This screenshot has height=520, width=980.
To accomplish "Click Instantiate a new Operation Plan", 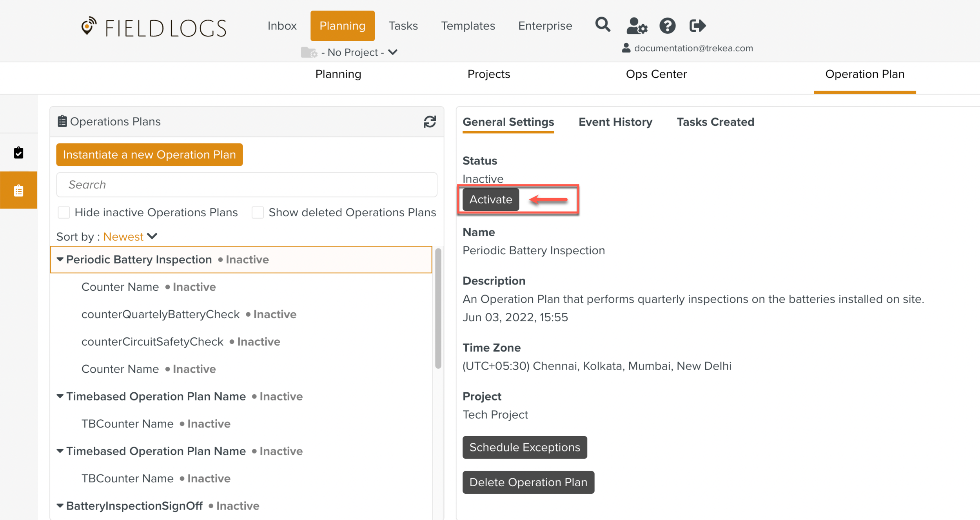I will (x=149, y=154).
